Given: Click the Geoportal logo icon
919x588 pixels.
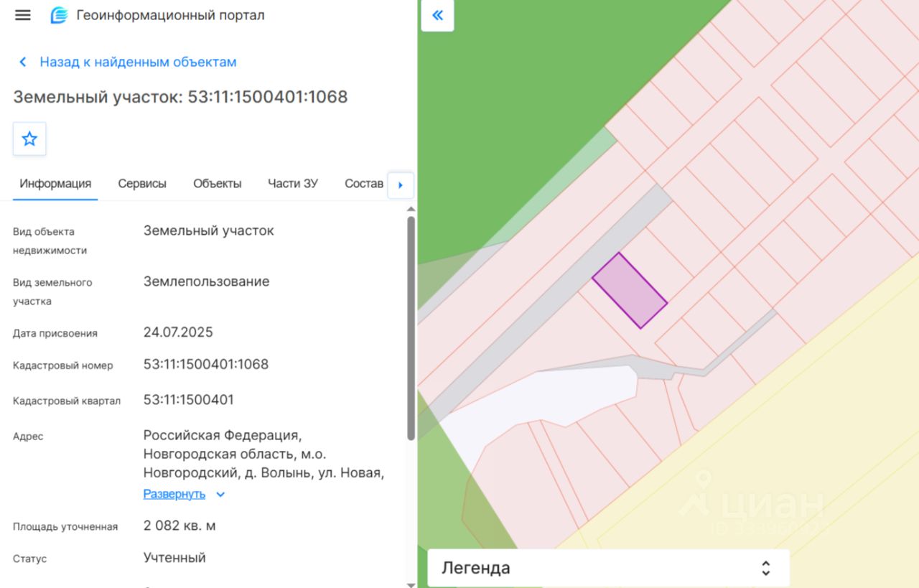Looking at the screenshot, I should tap(58, 15).
